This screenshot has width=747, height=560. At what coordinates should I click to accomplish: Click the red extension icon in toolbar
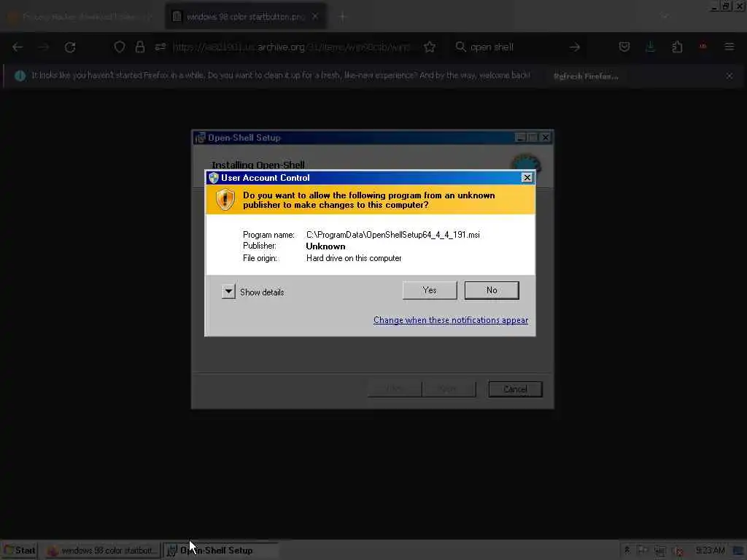703,46
